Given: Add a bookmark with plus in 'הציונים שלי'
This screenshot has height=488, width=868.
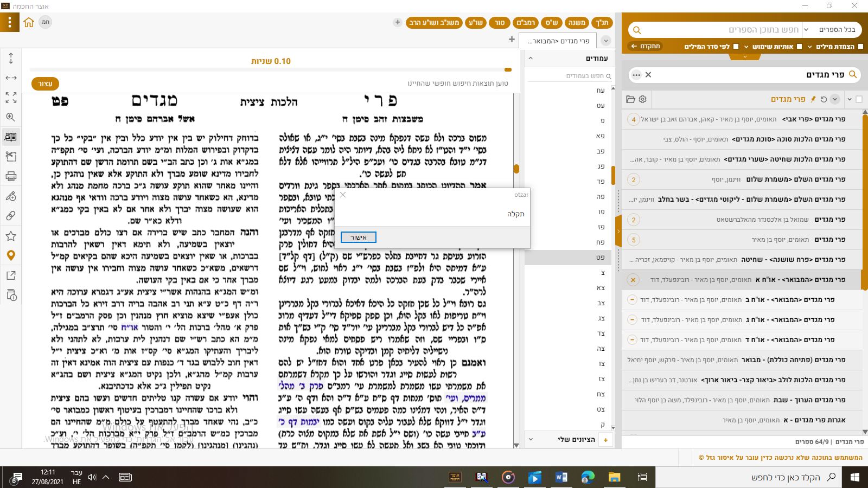Looking at the screenshot, I should tap(606, 440).
